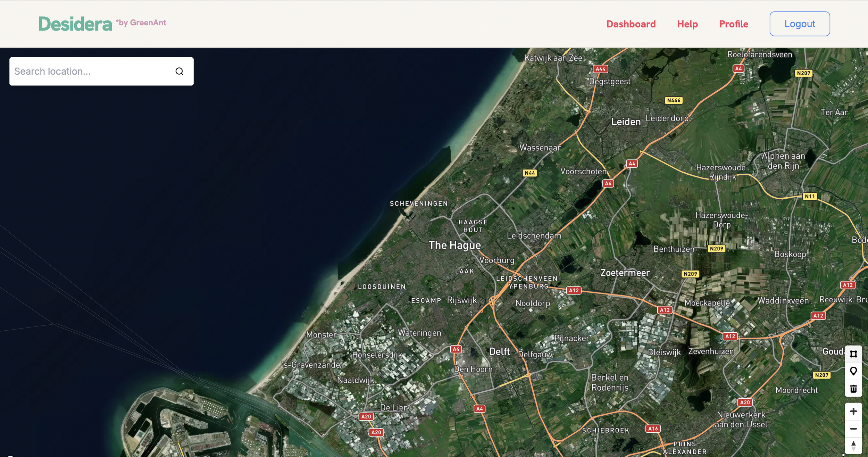
Task: Click the Leidschendam label
Action: (x=534, y=236)
